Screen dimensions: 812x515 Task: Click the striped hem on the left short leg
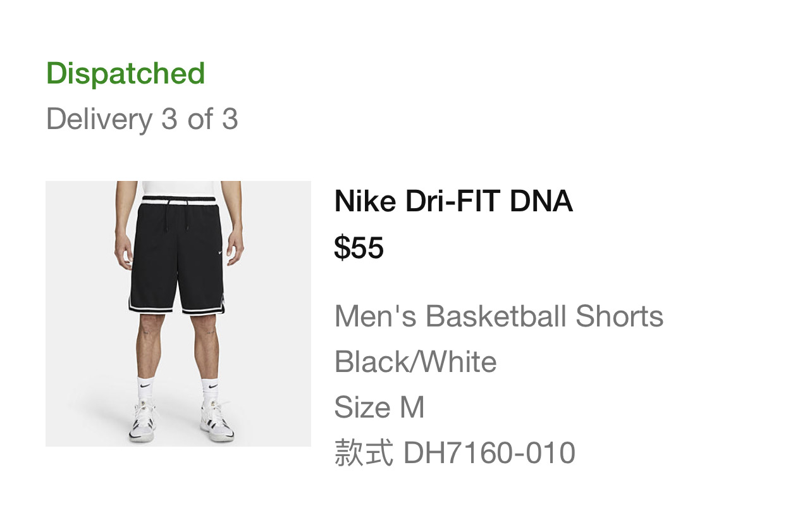pos(151,307)
